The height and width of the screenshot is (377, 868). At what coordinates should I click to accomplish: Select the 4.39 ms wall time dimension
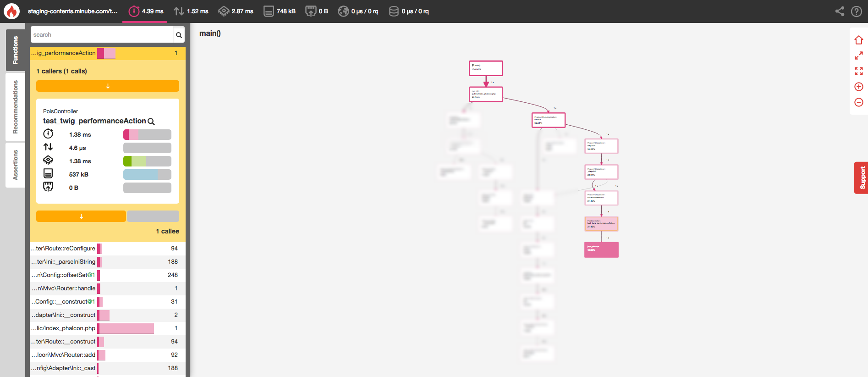[x=146, y=11]
